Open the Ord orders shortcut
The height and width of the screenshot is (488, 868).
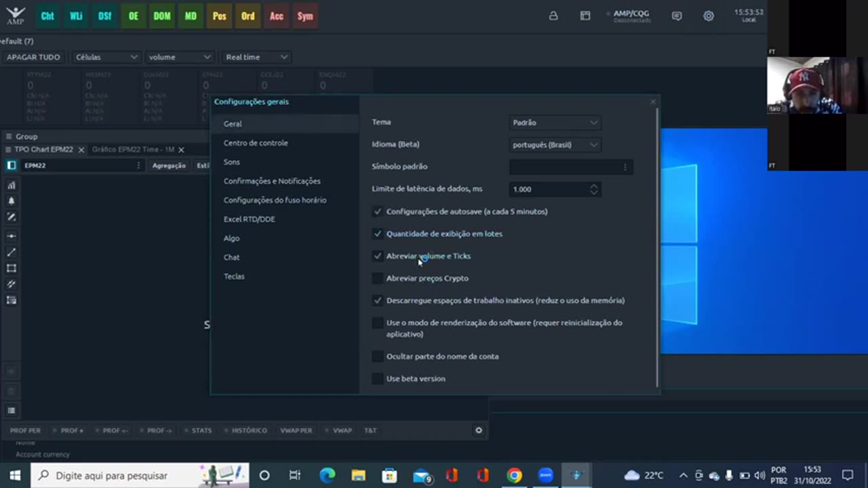tap(248, 16)
